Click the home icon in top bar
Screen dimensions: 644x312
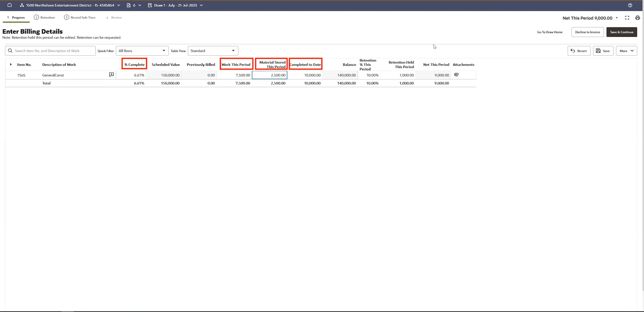click(10, 5)
